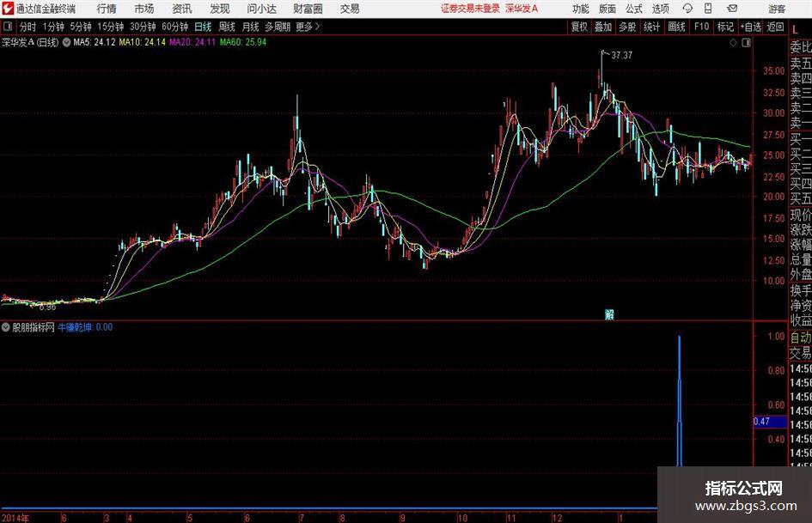
Task: Open the 选项 menu
Action: pyautogui.click(x=660, y=9)
